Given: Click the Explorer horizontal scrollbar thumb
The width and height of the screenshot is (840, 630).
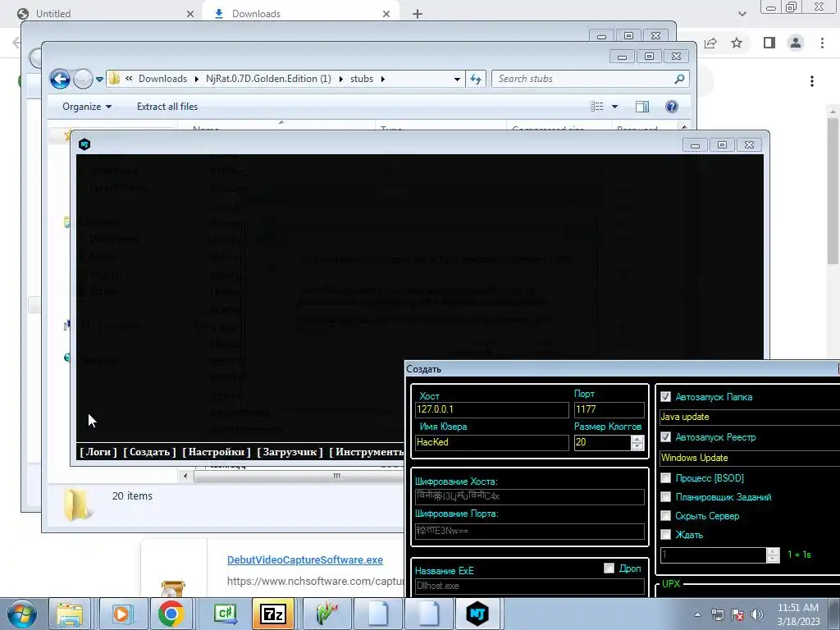Looking at the screenshot, I should (336, 476).
